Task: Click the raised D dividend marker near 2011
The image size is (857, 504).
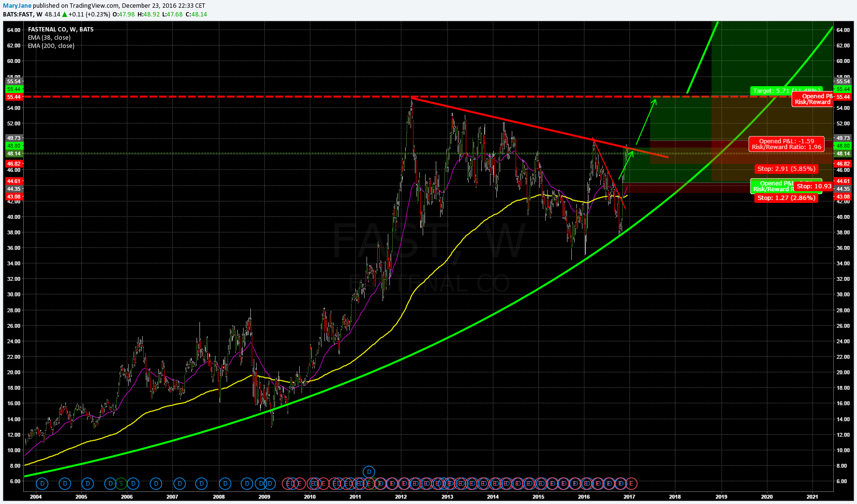Action: 369,472
